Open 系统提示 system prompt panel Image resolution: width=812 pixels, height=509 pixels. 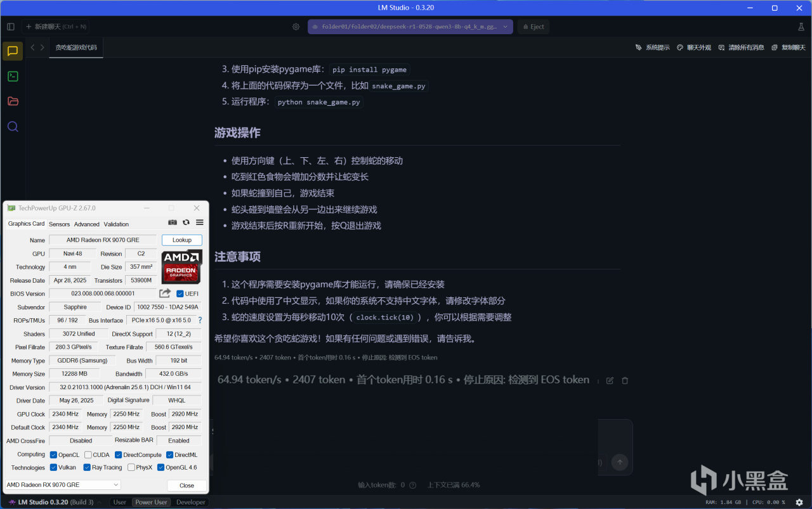point(652,48)
